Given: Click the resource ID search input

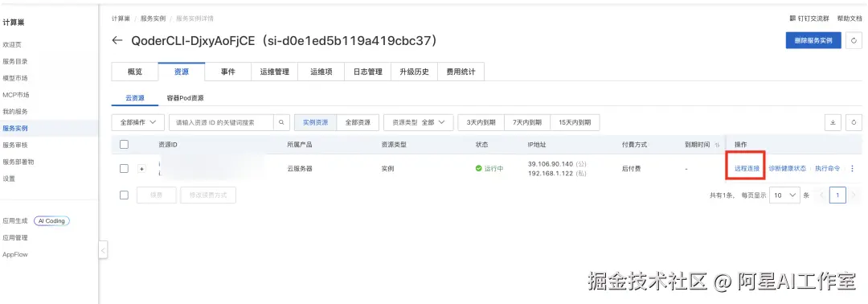Looking at the screenshot, I should (x=222, y=122).
